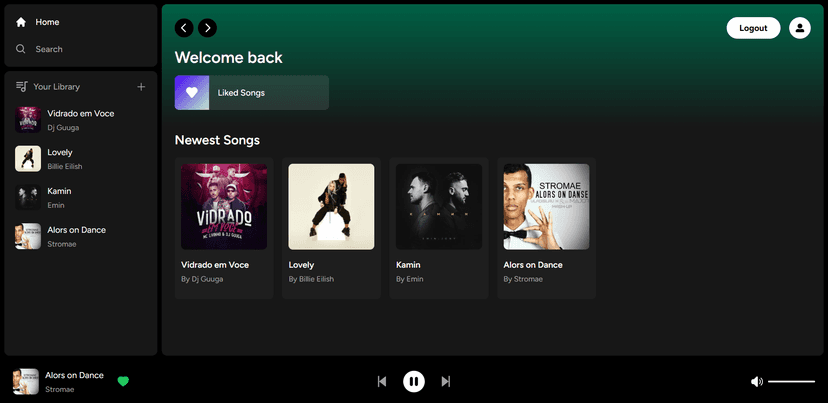Click 'By Dj Guuga' card text
Screen dimensions: 828x403
click(x=202, y=279)
